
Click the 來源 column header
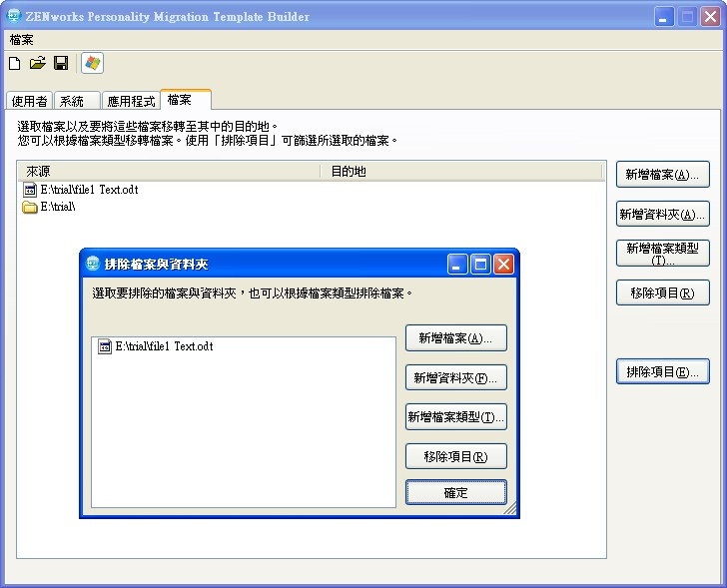click(x=169, y=172)
